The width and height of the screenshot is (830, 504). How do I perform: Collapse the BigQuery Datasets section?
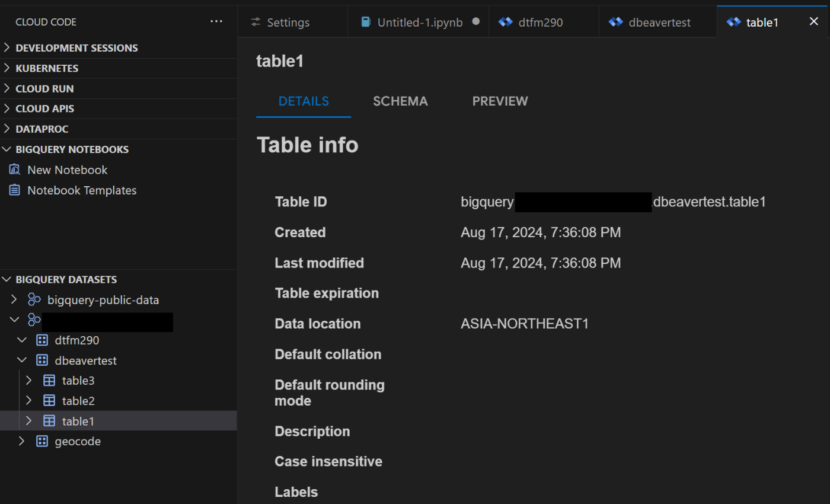click(7, 279)
